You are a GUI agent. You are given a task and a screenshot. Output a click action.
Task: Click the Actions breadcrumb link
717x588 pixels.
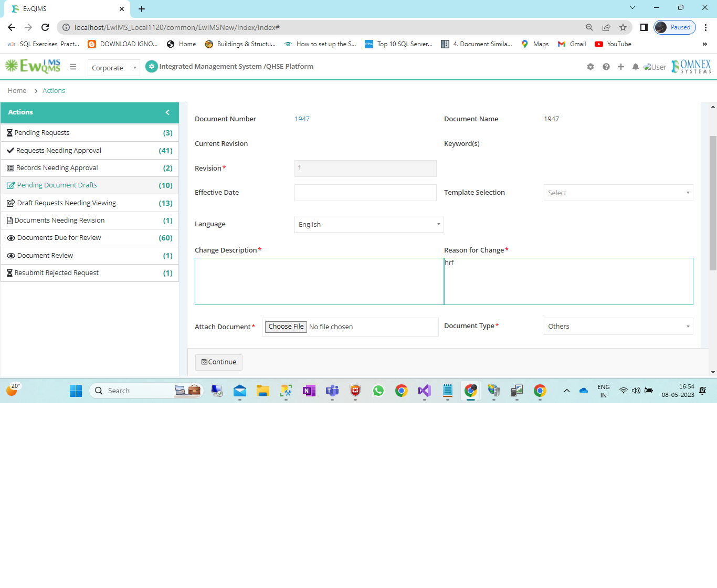point(54,91)
